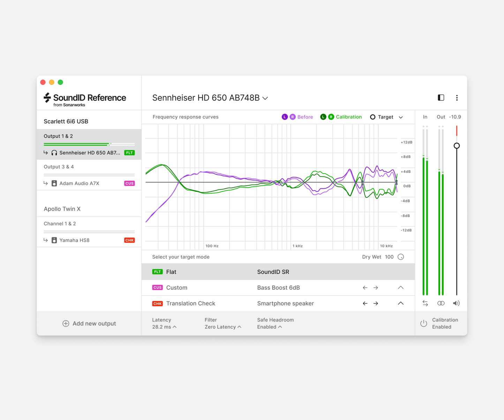Click the SoundID SR target label
The image size is (504, 420).
273,272
